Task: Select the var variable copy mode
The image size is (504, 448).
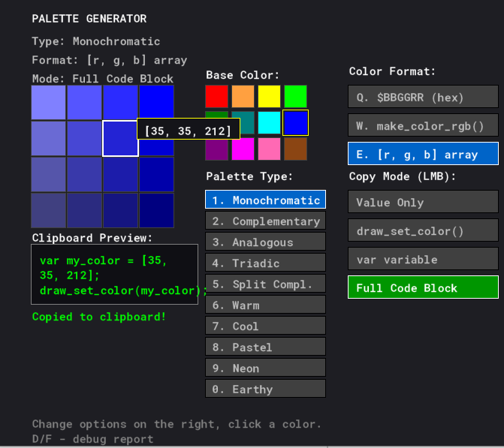Action: pyautogui.click(x=423, y=259)
